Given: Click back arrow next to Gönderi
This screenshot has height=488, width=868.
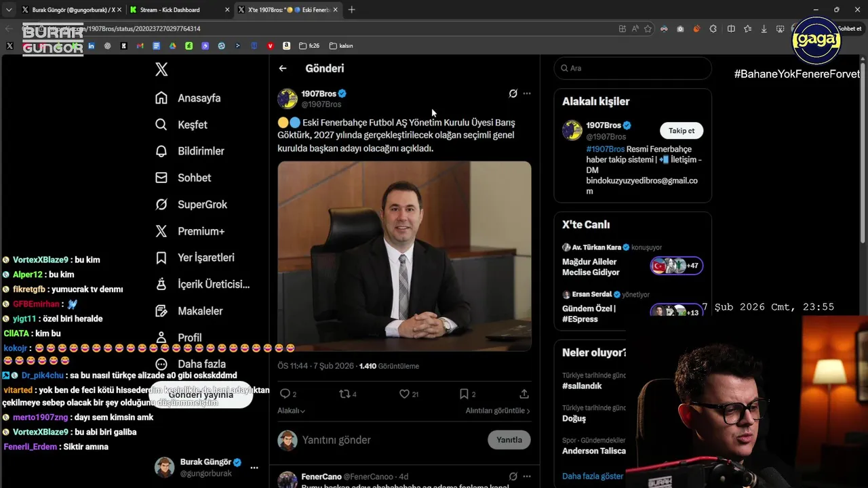Looking at the screenshot, I should click(x=283, y=68).
